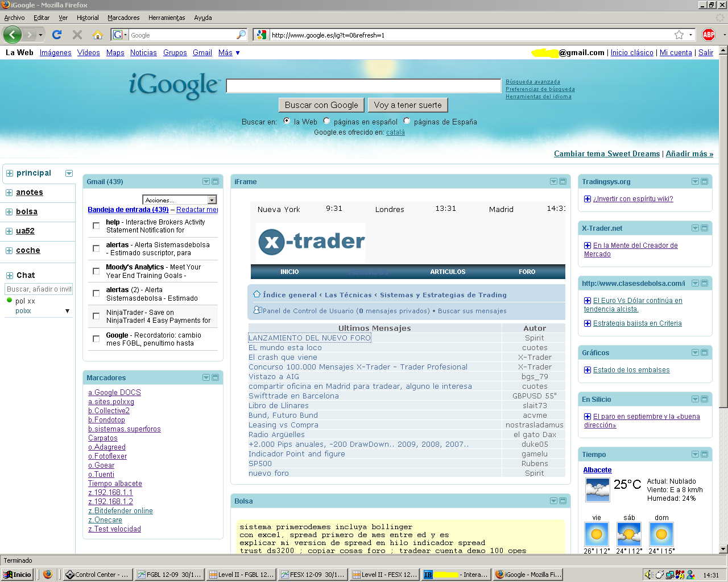Switch to the 'FGBL 12-09' chart taskbar window
This screenshot has height=582, width=728.
tap(169, 575)
